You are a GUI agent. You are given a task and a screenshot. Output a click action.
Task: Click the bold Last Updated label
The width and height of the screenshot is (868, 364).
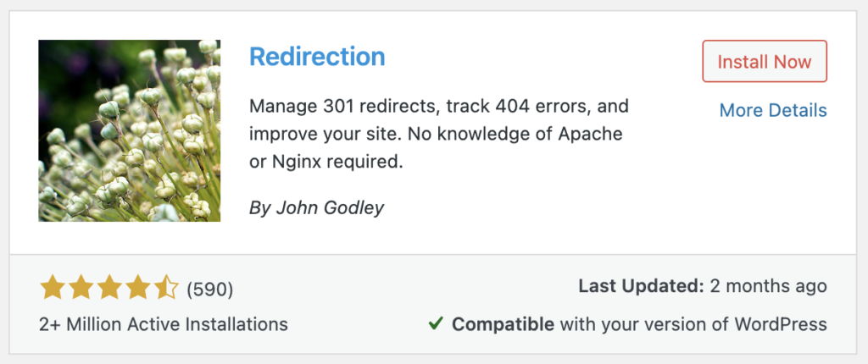pos(641,287)
